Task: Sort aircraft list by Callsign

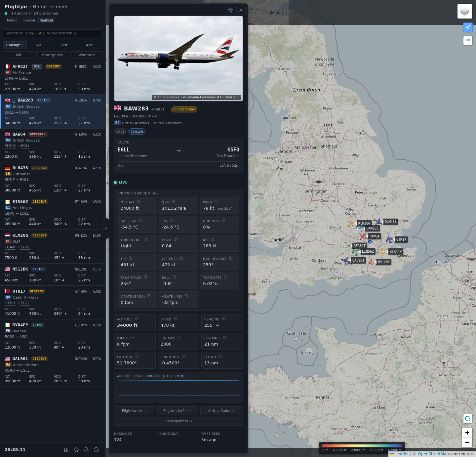Action: click(15, 45)
